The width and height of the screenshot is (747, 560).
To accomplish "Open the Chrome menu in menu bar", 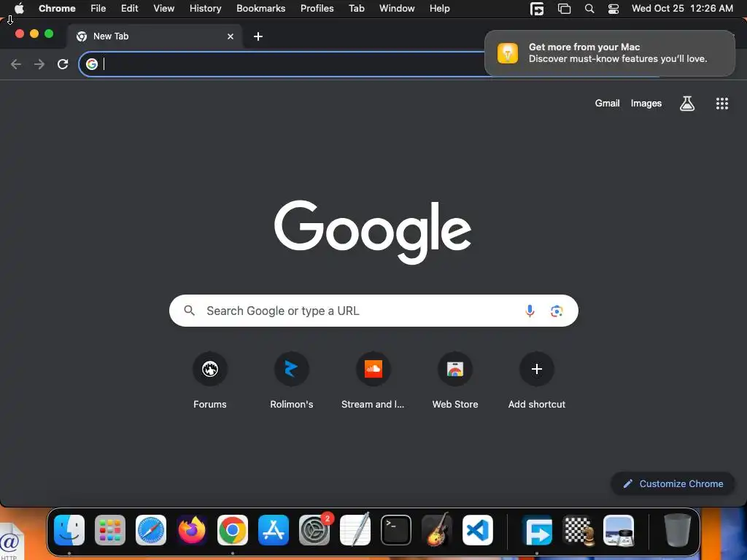I will (57, 9).
